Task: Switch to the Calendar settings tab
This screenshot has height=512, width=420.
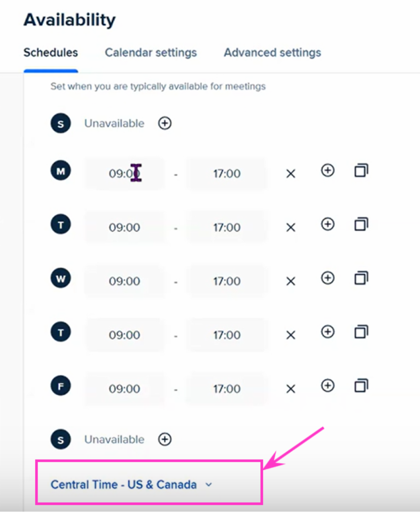Action: click(151, 53)
